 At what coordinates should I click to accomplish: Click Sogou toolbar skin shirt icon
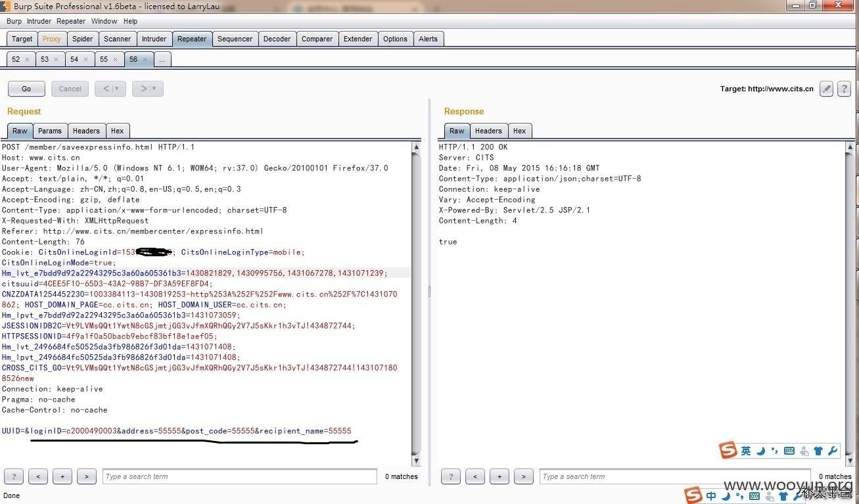click(818, 451)
